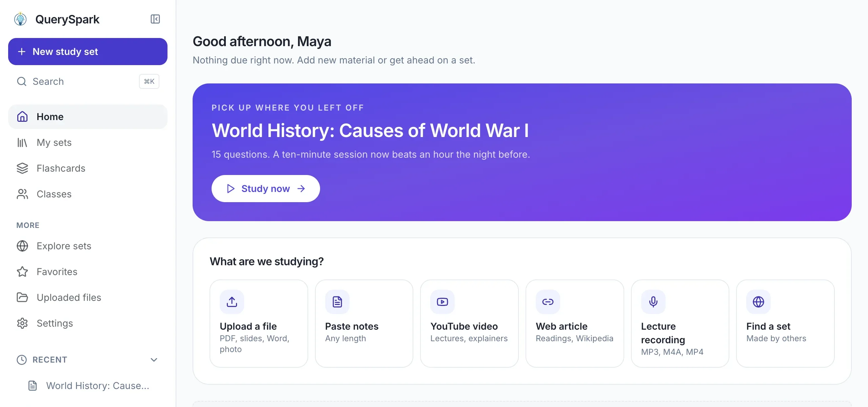Image resolution: width=868 pixels, height=407 pixels.
Task: Open Settings page
Action: coord(88,323)
